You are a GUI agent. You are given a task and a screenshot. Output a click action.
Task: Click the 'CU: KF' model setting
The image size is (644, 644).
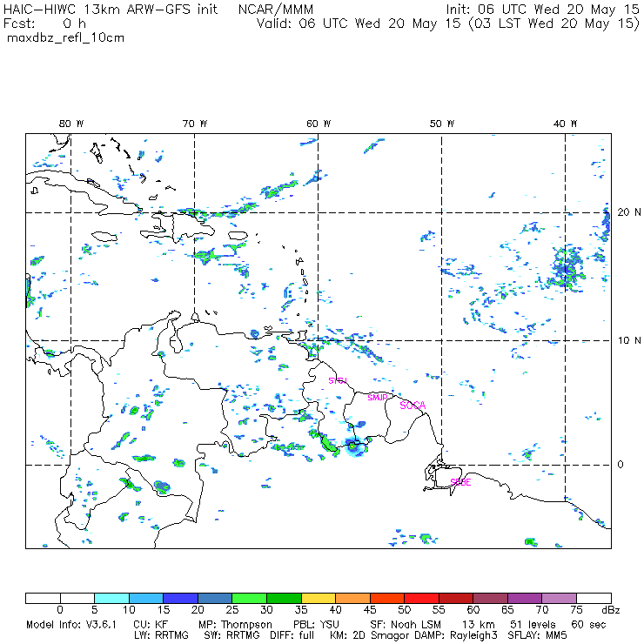[151, 625]
